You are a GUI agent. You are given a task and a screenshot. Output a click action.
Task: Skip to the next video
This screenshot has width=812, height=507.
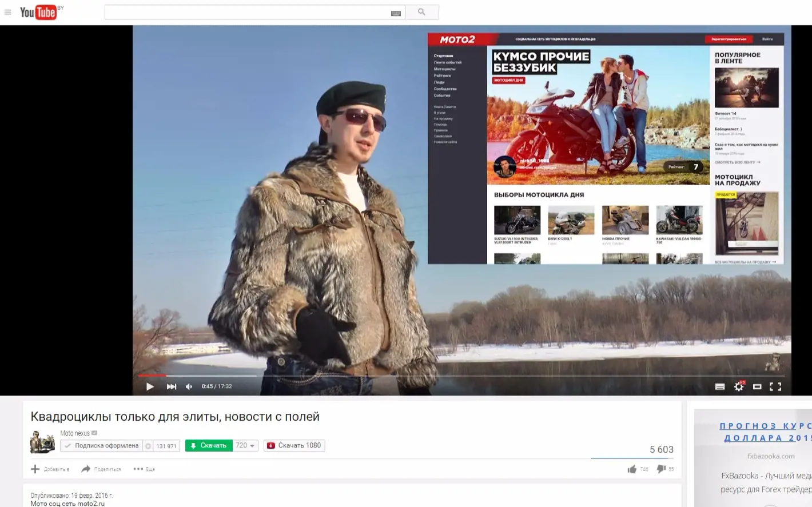[171, 386]
